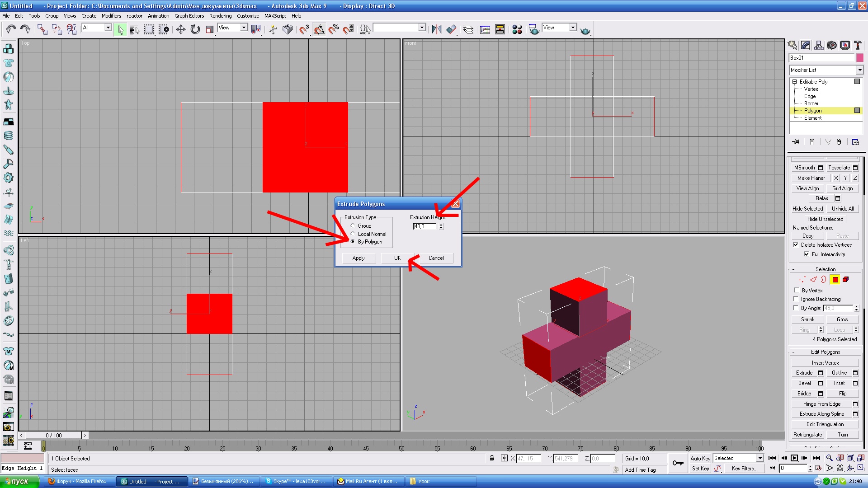Uncheck Delete Isolated Vertices

(x=796, y=245)
